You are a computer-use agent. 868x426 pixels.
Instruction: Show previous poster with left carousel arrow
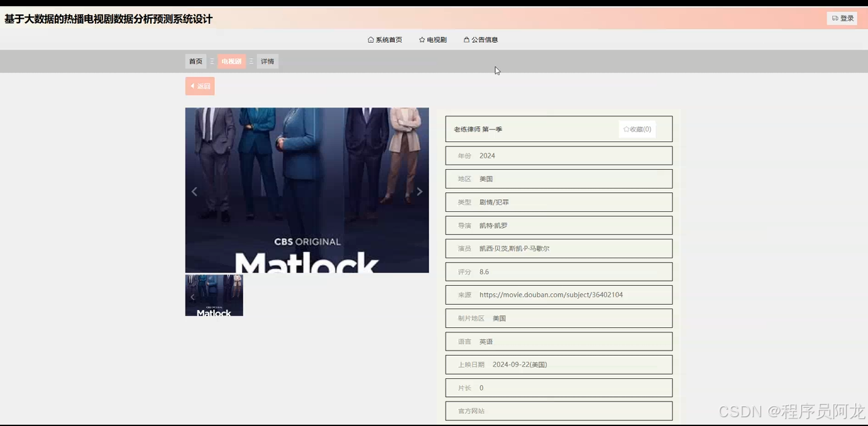194,192
